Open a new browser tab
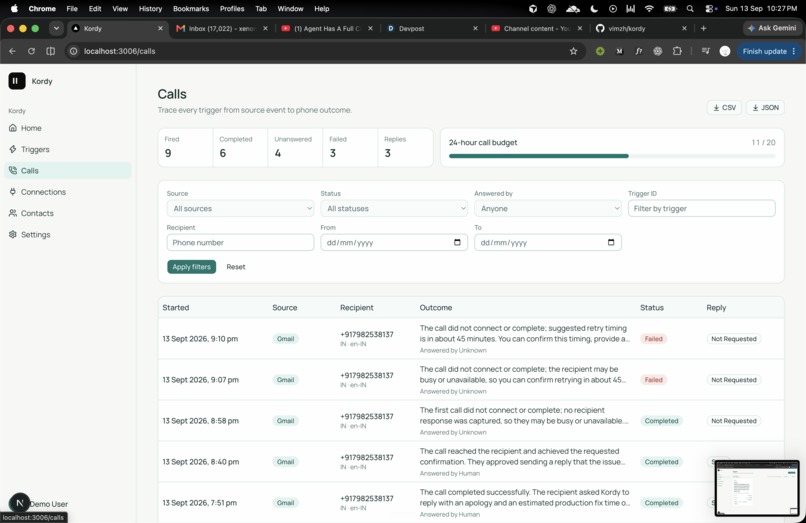 click(x=703, y=28)
